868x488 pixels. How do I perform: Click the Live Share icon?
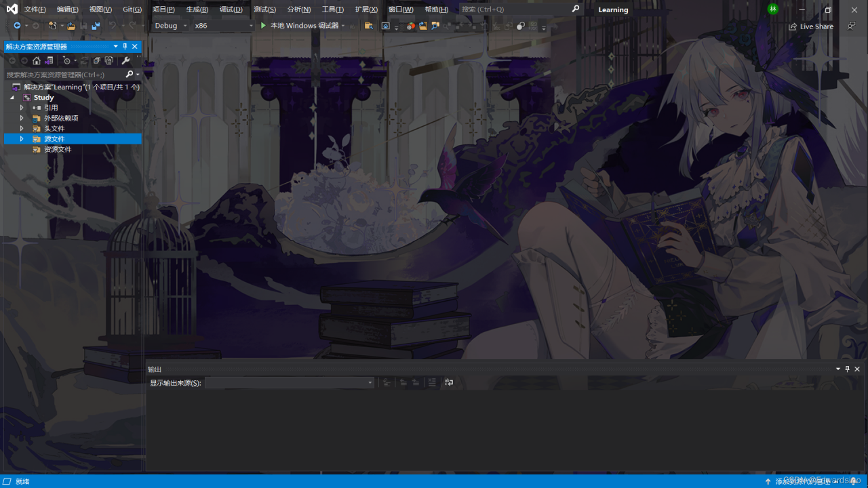[x=793, y=26]
